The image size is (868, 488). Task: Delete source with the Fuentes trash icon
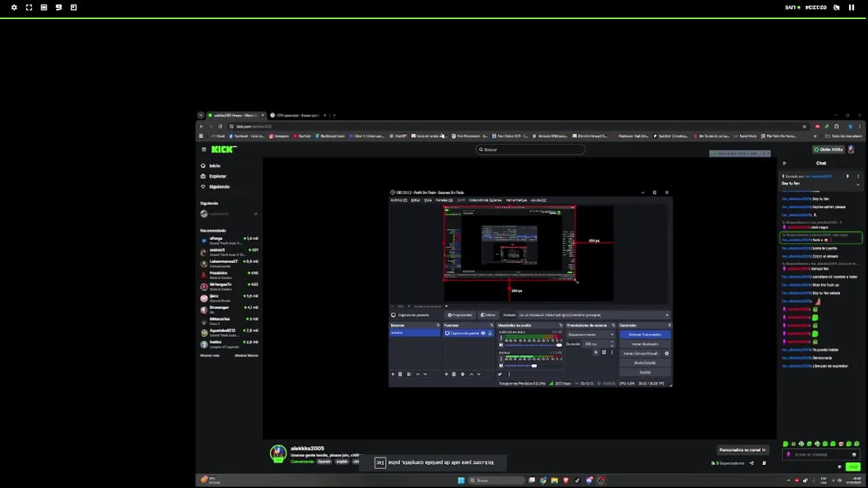click(454, 374)
